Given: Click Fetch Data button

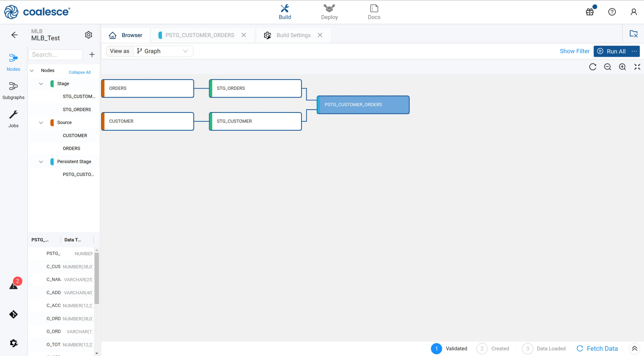Looking at the screenshot, I should click(x=597, y=348).
